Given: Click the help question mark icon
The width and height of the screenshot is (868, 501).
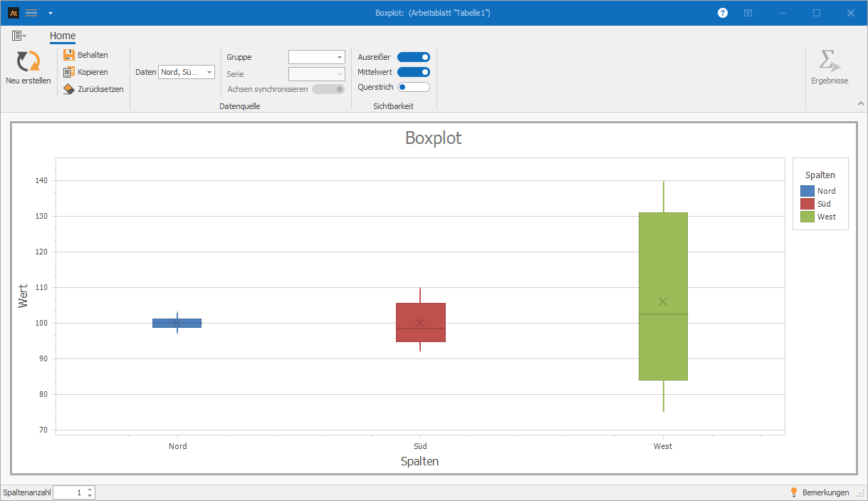Looking at the screenshot, I should point(723,13).
